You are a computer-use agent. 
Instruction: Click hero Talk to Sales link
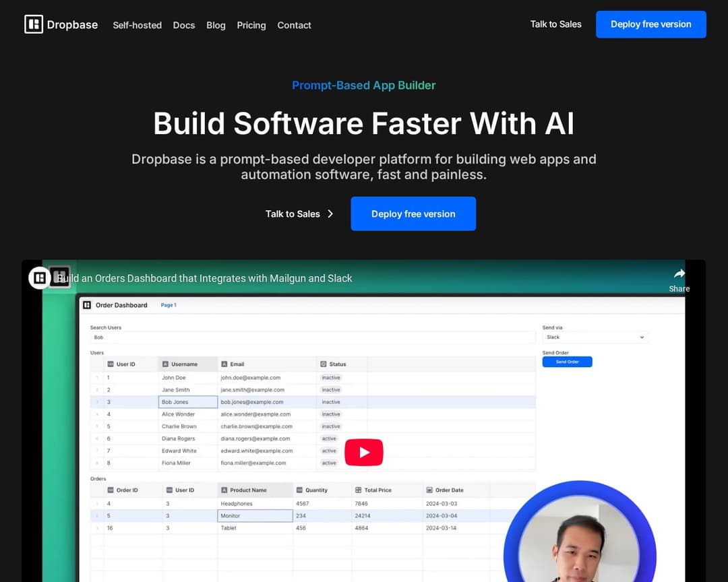click(x=293, y=214)
